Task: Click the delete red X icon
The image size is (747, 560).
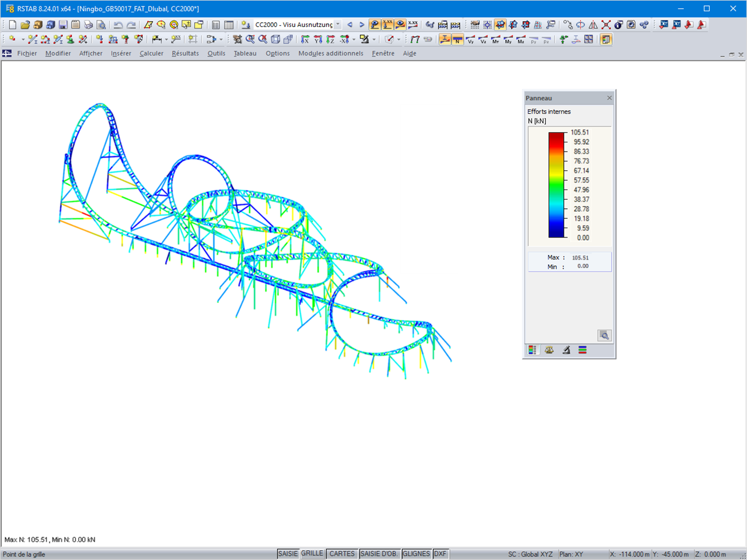Action: pos(606,24)
